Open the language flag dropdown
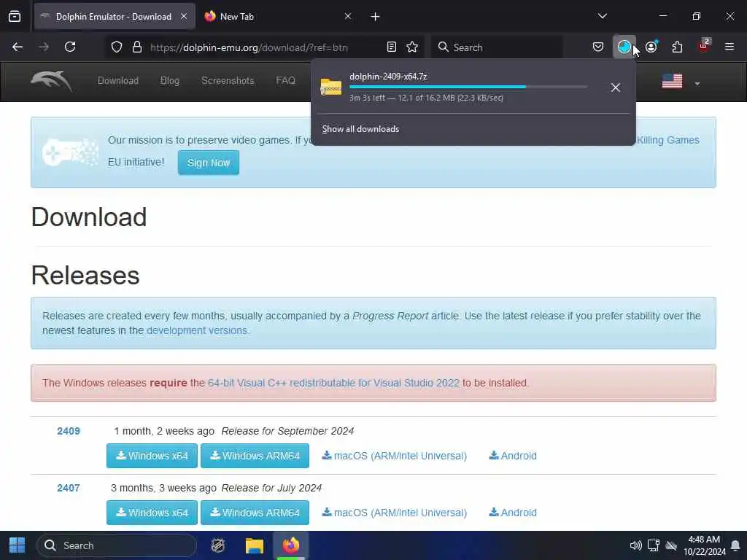The image size is (747, 560). point(672,82)
